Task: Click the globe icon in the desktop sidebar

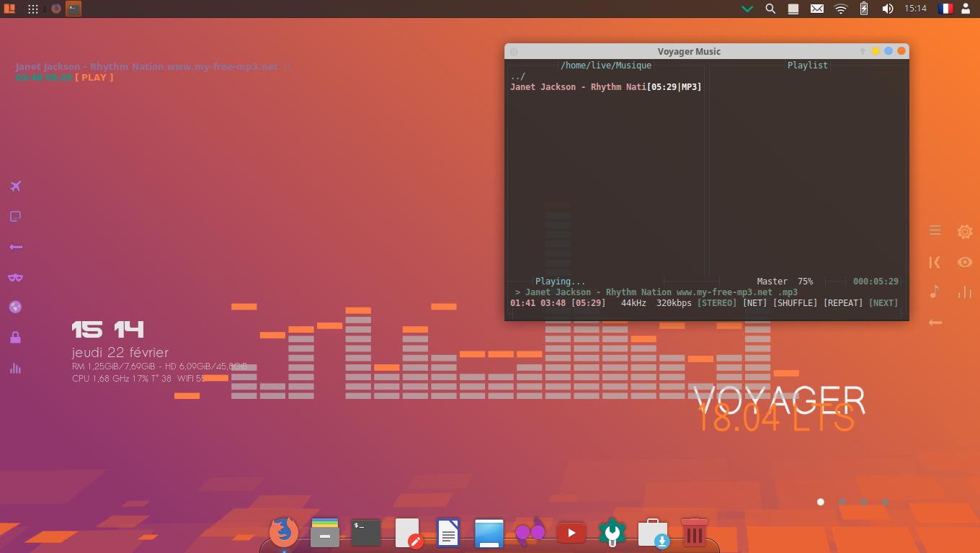Action: (x=15, y=307)
